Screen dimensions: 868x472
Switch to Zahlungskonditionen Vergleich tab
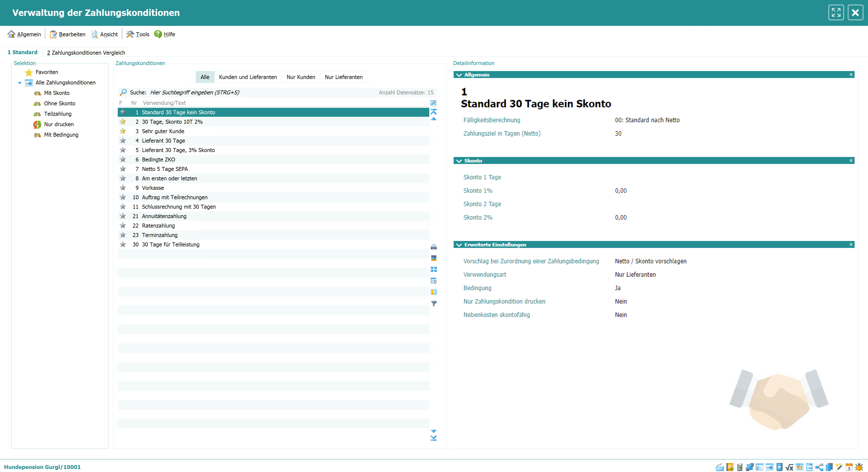[86, 53]
